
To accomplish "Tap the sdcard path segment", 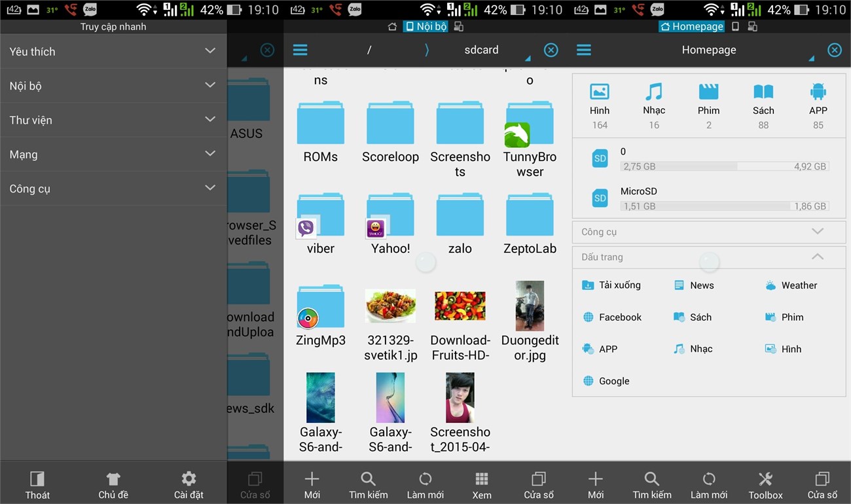I will (481, 50).
